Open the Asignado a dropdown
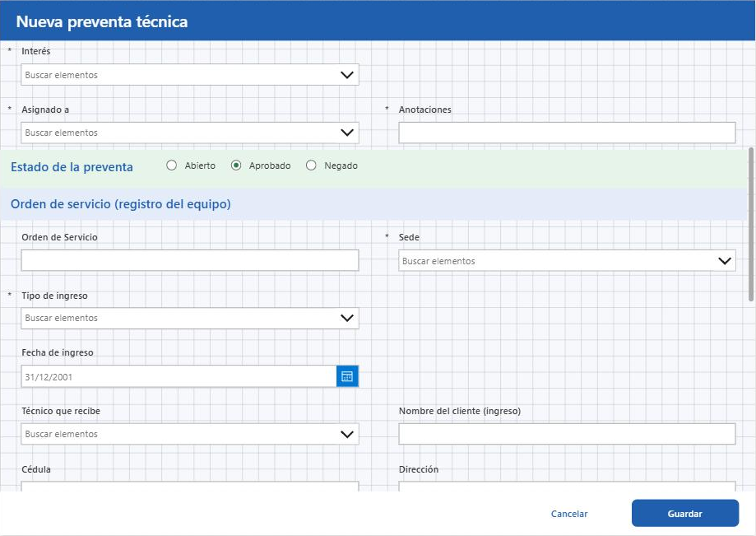 pos(190,133)
